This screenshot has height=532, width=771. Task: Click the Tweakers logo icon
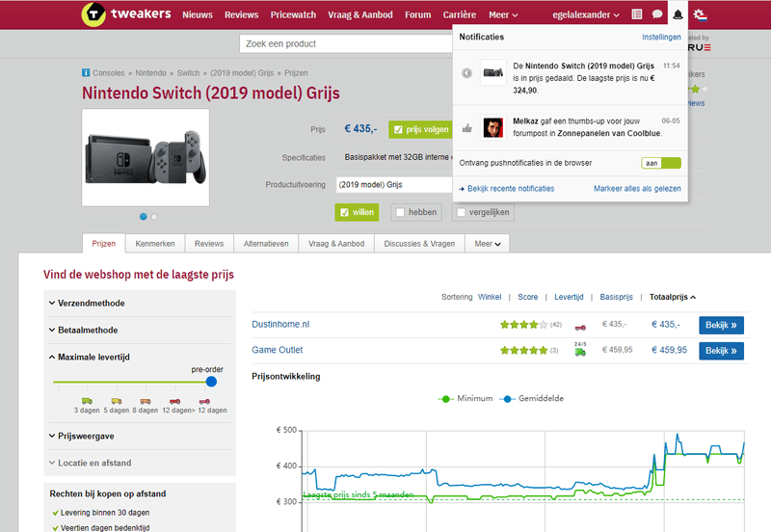click(x=93, y=14)
